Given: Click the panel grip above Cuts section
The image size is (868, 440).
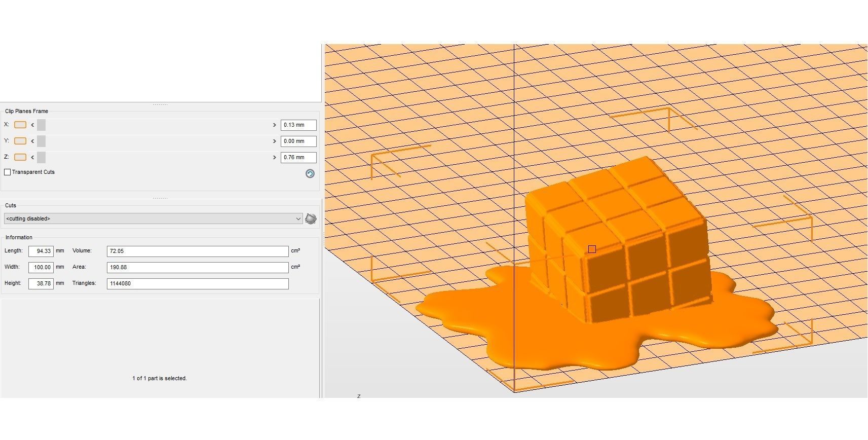Looking at the screenshot, I should [160, 198].
